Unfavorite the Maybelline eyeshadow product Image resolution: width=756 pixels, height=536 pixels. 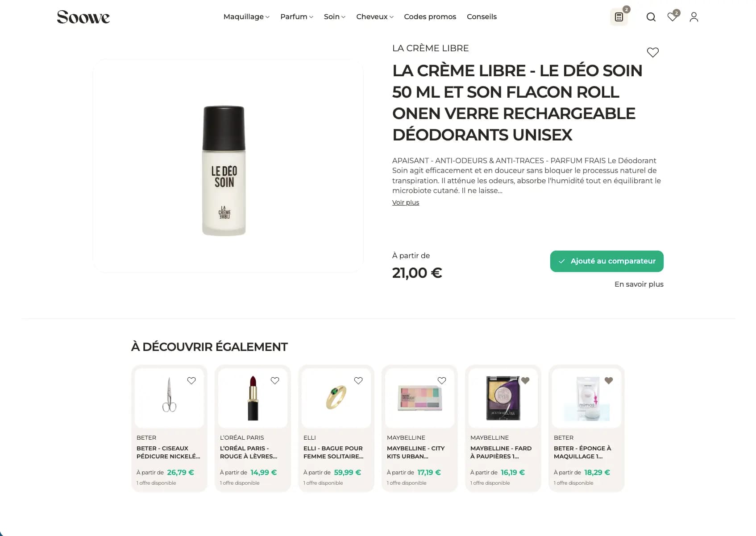(525, 380)
